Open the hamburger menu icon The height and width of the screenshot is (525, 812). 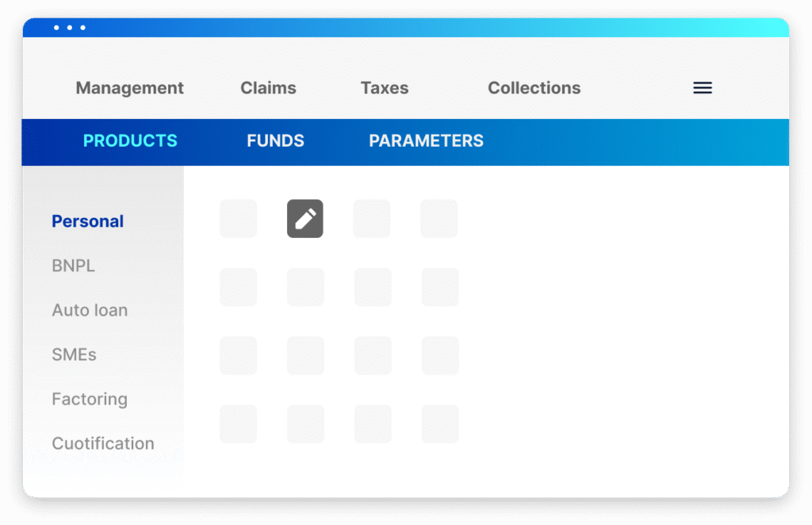tap(703, 88)
